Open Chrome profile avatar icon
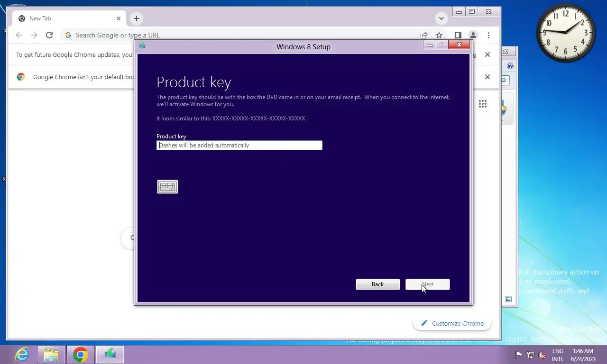 pyautogui.click(x=473, y=35)
